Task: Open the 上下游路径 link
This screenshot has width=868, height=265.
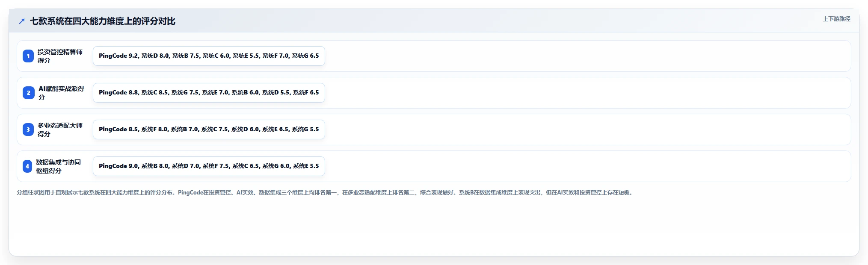Action: [836, 19]
